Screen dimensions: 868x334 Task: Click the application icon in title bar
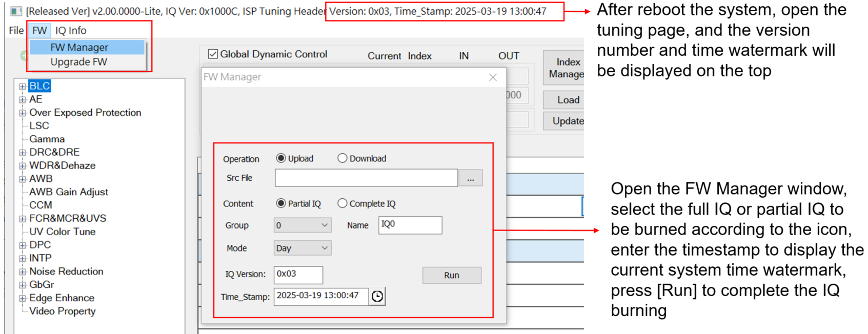click(x=16, y=11)
